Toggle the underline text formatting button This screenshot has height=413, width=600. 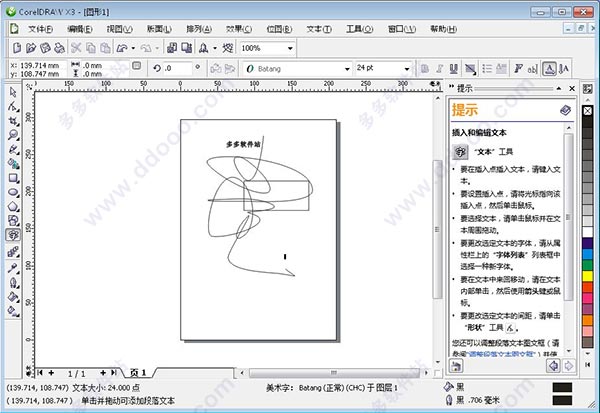[x=454, y=69]
